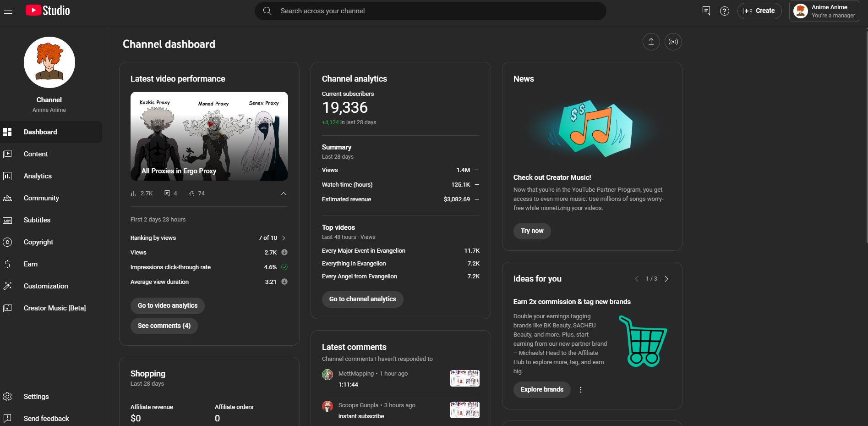
Task: Open Creator Music [Beta] in sidebar
Action: [x=51, y=308]
